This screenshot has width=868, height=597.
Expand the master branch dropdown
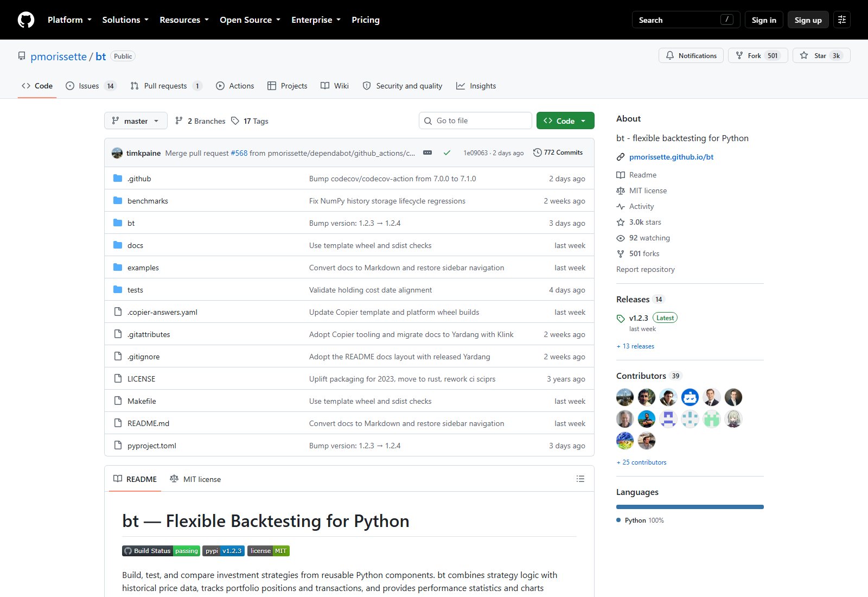[x=136, y=121]
